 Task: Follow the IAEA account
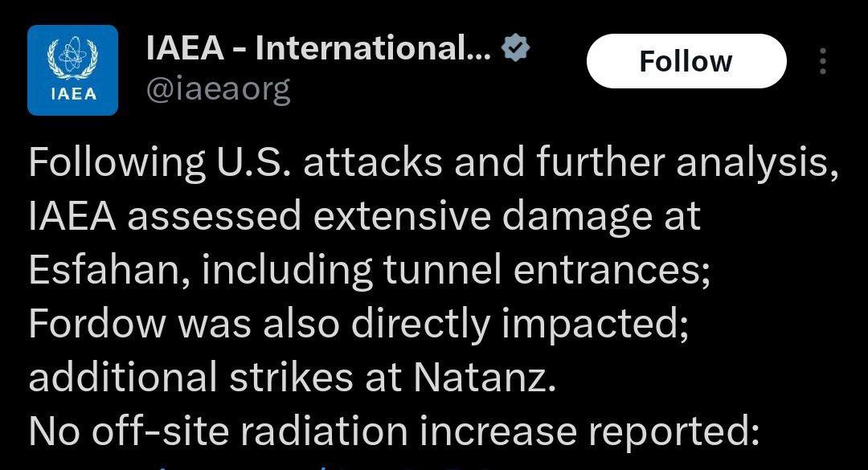[686, 61]
